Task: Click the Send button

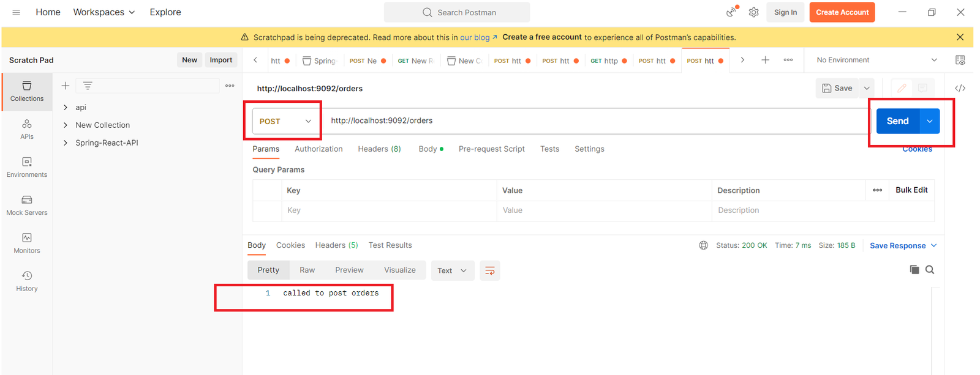Action: [x=898, y=121]
